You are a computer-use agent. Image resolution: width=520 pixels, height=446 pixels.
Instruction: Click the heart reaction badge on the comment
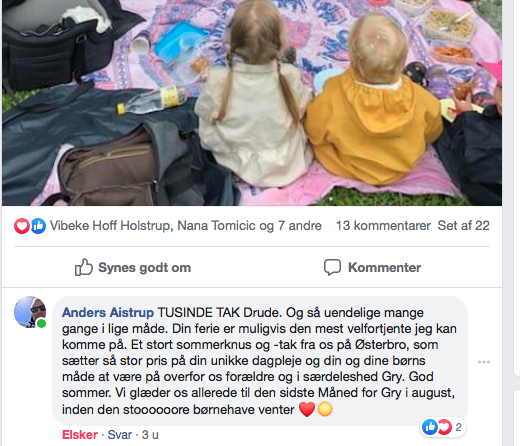[444, 427]
